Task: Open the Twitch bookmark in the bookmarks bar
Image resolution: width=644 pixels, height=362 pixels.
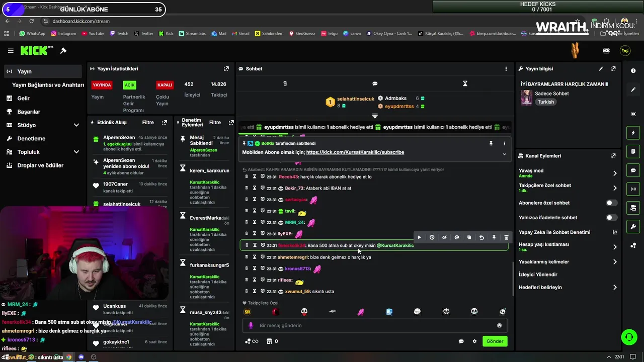Action: click(118, 34)
